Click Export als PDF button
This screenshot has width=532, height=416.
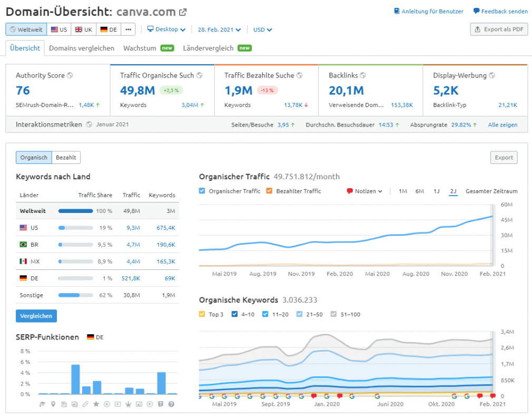coord(499,29)
